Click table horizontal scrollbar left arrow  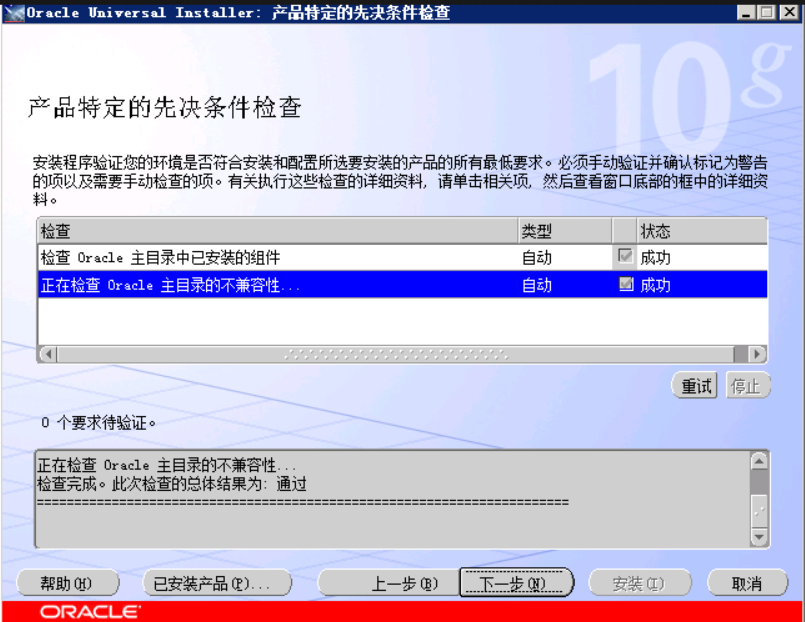tap(48, 354)
